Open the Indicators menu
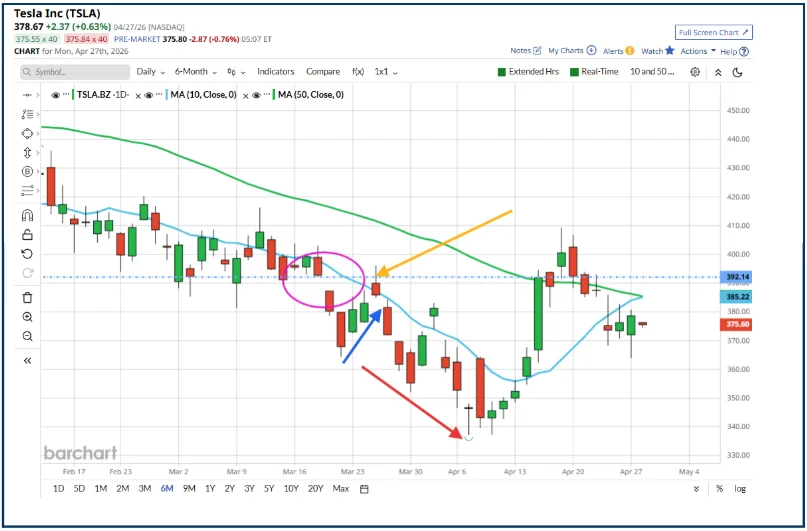This screenshot has height=531, width=807. tap(276, 72)
